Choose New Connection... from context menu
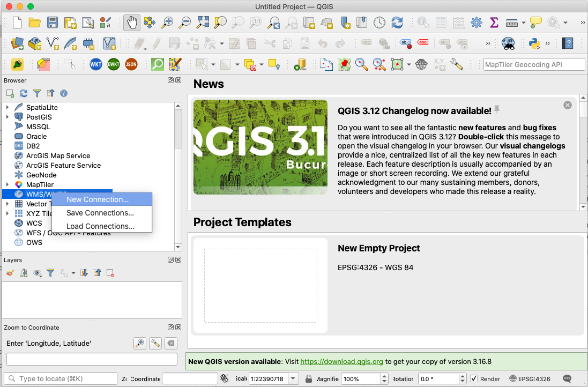This screenshot has height=387, width=588. (98, 199)
